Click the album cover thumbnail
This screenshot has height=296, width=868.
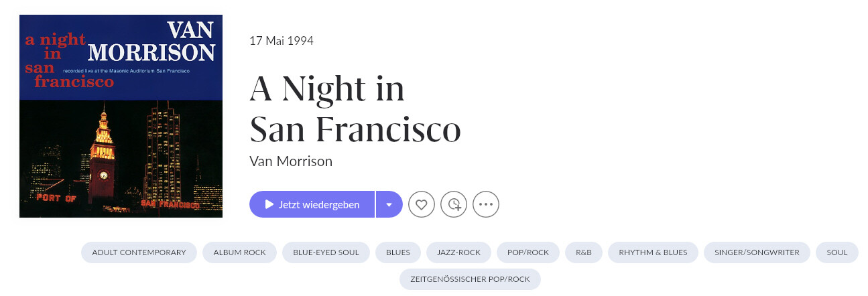pos(121,116)
